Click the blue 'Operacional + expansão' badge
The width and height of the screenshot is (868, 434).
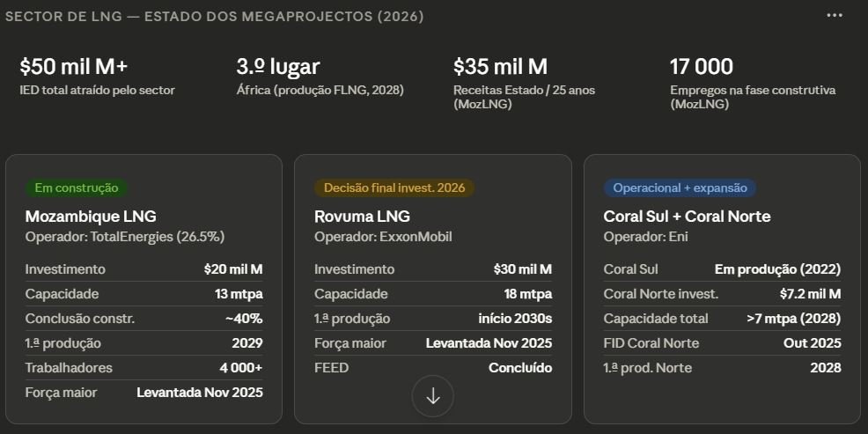(680, 188)
